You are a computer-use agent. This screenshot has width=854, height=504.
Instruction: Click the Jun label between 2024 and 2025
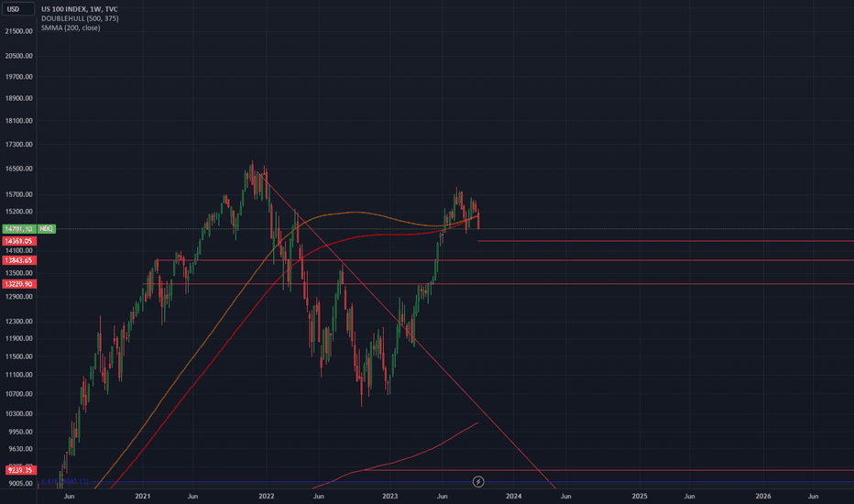(x=566, y=497)
